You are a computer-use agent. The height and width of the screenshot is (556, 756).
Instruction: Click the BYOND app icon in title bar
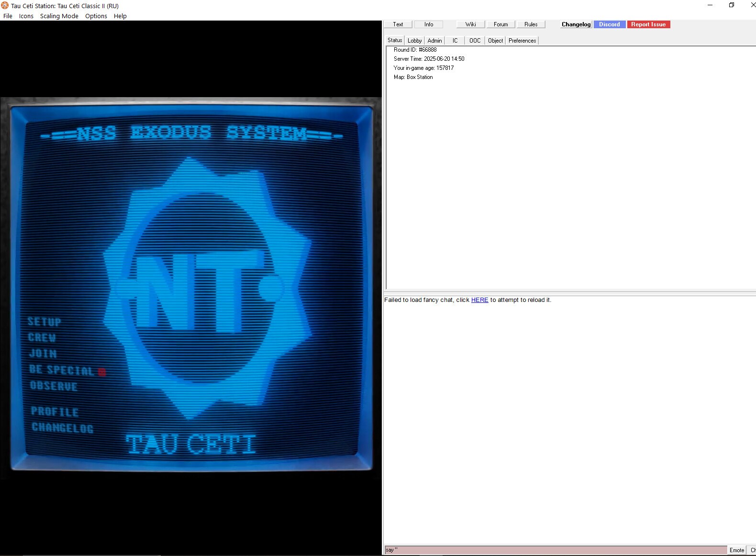coord(5,6)
